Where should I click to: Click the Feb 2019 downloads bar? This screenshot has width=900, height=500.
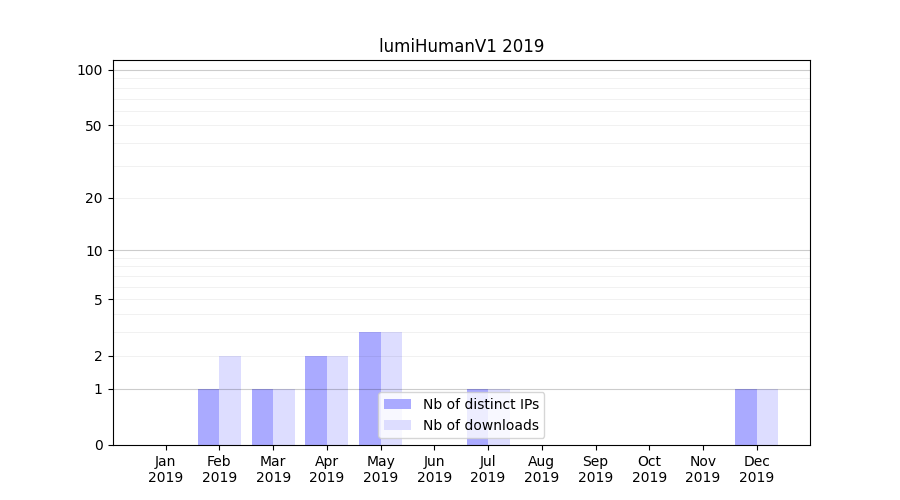click(x=230, y=401)
